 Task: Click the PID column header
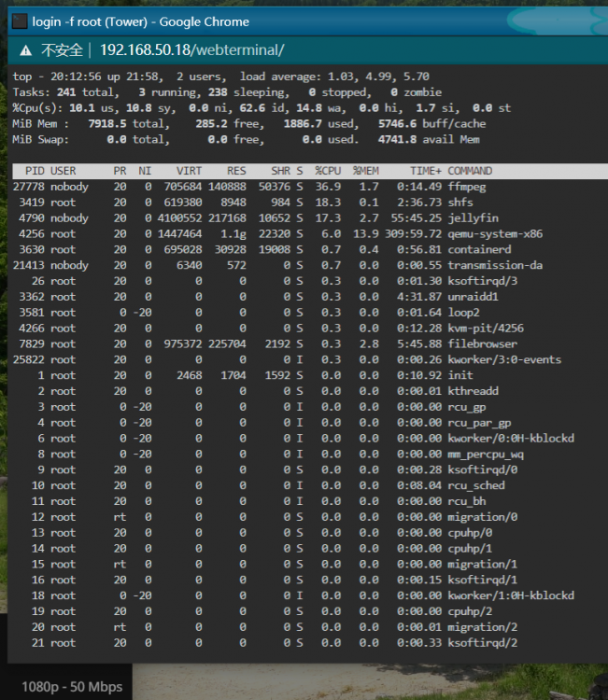tap(35, 171)
